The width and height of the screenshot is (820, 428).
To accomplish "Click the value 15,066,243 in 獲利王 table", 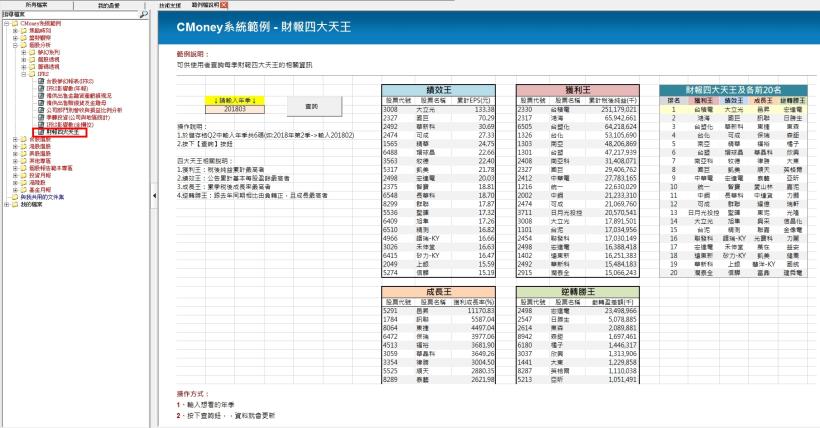I will pyautogui.click(x=620, y=273).
